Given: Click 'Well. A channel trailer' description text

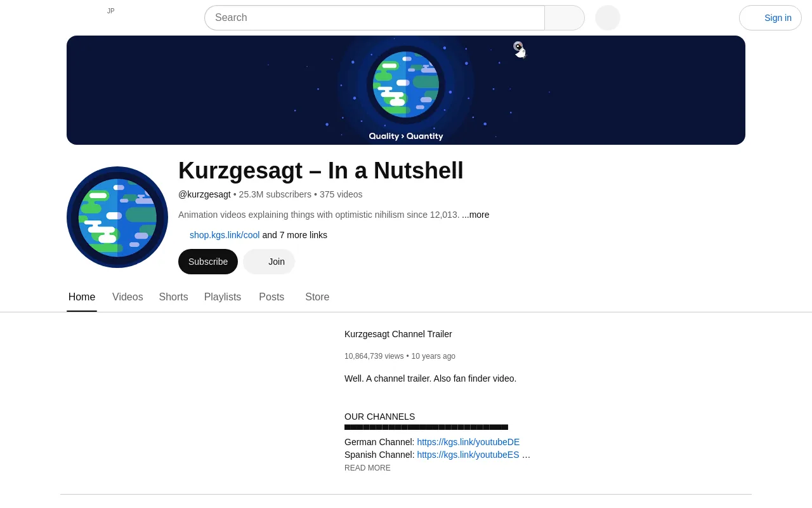Looking at the screenshot, I should pyautogui.click(x=430, y=378).
